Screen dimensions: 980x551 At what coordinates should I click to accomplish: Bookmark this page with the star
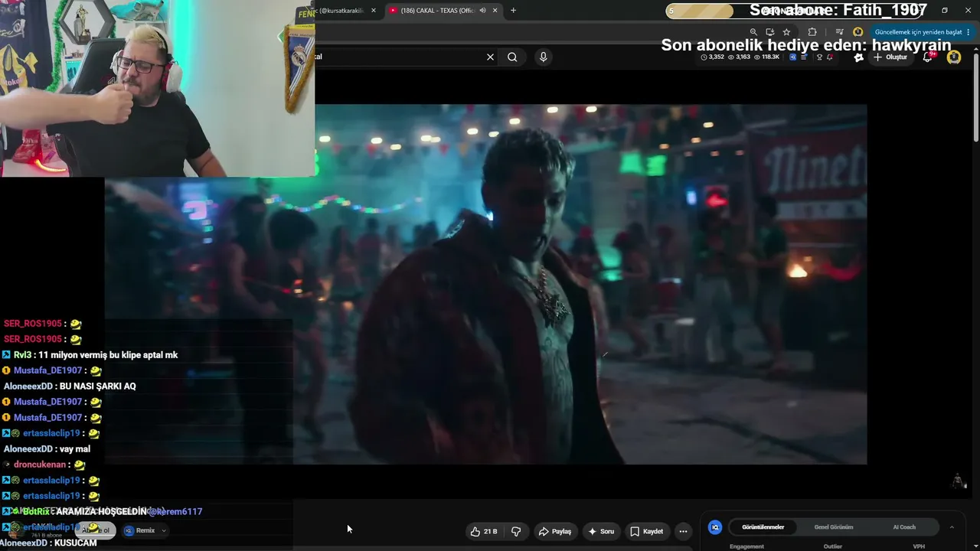point(786,32)
